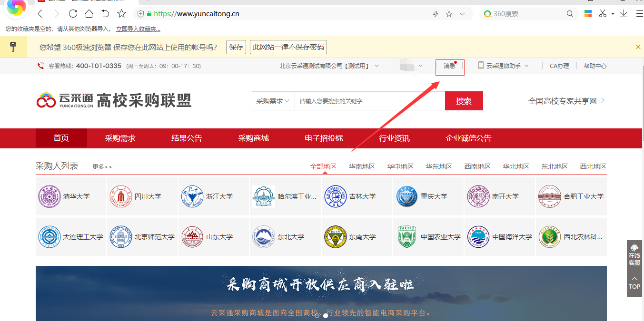644x321 pixels.
Task: Click the lightning speed mode icon
Action: pos(435,14)
